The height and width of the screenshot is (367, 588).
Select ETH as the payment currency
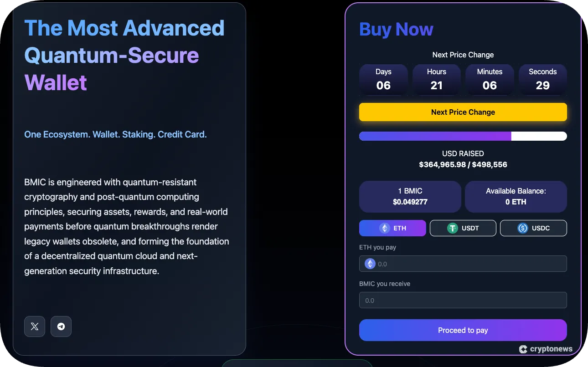pos(392,228)
